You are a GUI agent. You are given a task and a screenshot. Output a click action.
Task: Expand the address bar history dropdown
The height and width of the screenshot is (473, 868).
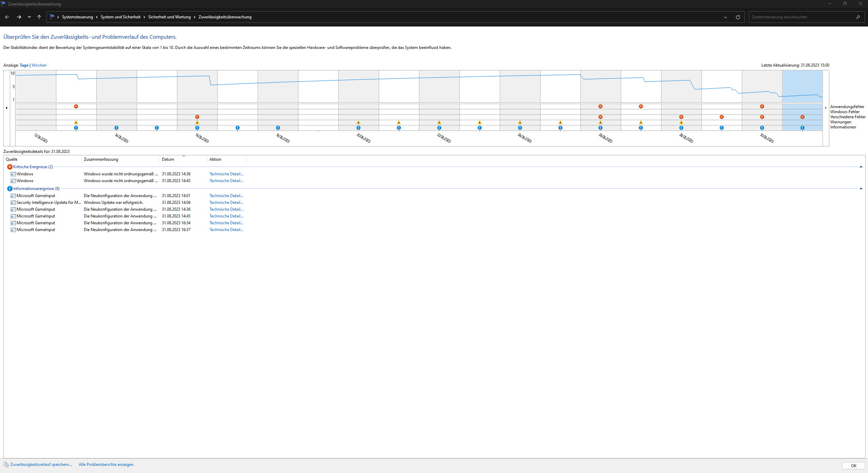[725, 17]
